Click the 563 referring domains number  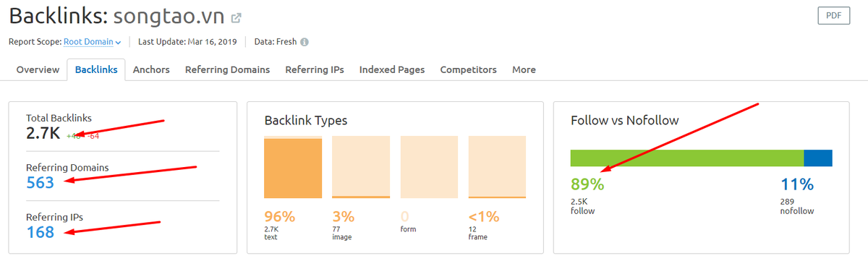pos(41,183)
